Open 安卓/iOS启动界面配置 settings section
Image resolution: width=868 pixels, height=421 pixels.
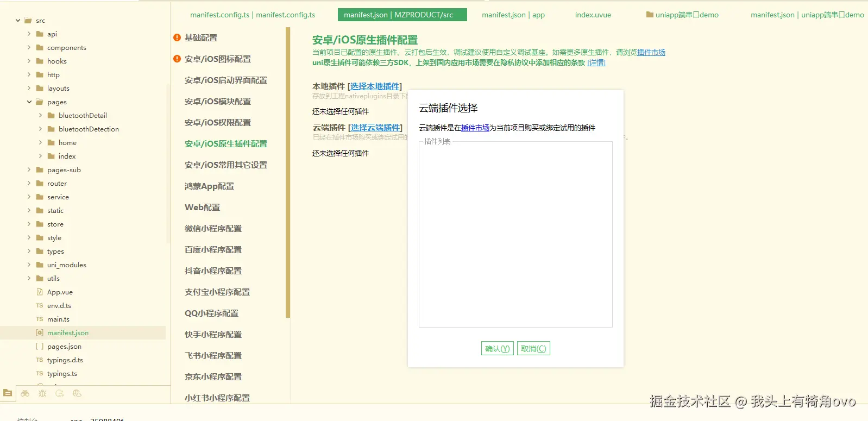[226, 80]
